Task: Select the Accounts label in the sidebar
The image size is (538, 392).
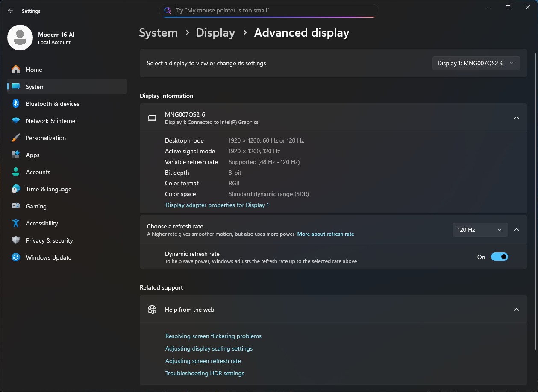Action: pos(38,172)
